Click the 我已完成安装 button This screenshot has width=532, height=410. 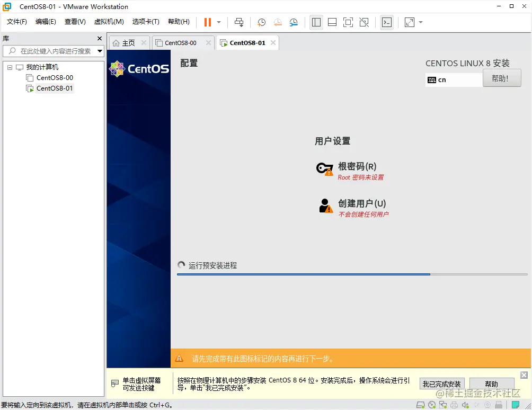[x=442, y=384]
